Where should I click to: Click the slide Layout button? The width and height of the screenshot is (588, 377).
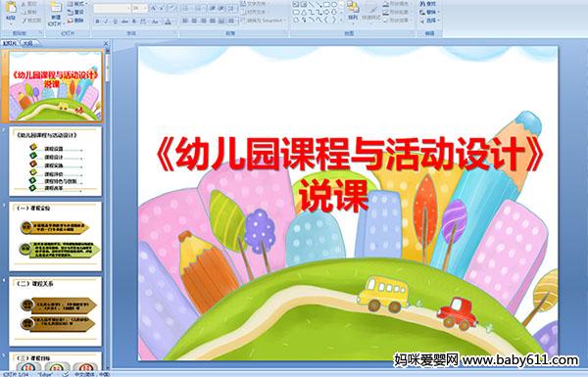coord(77,4)
